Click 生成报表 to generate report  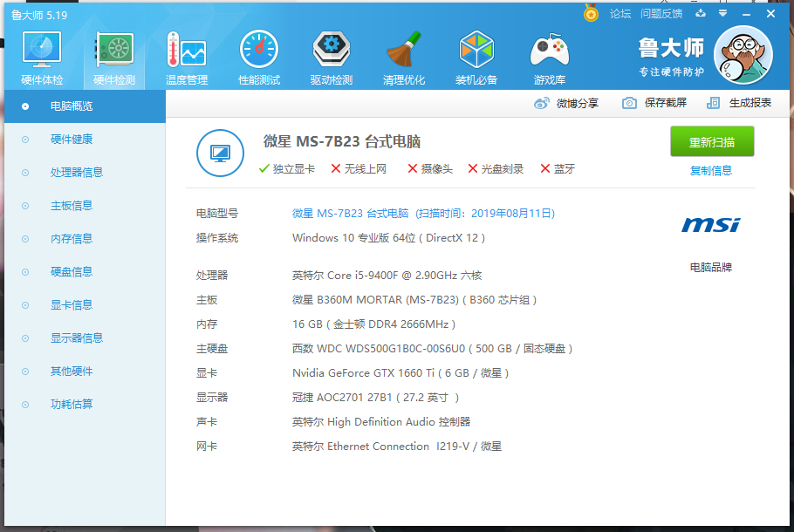tap(739, 103)
